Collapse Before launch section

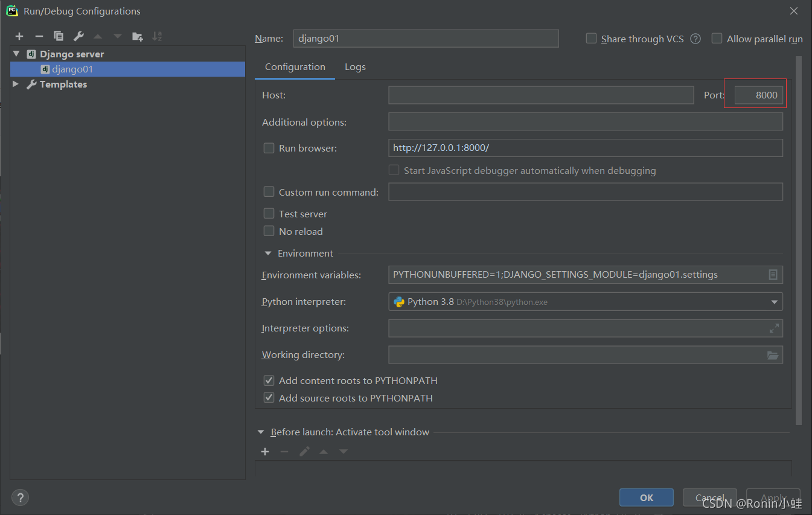click(x=261, y=432)
